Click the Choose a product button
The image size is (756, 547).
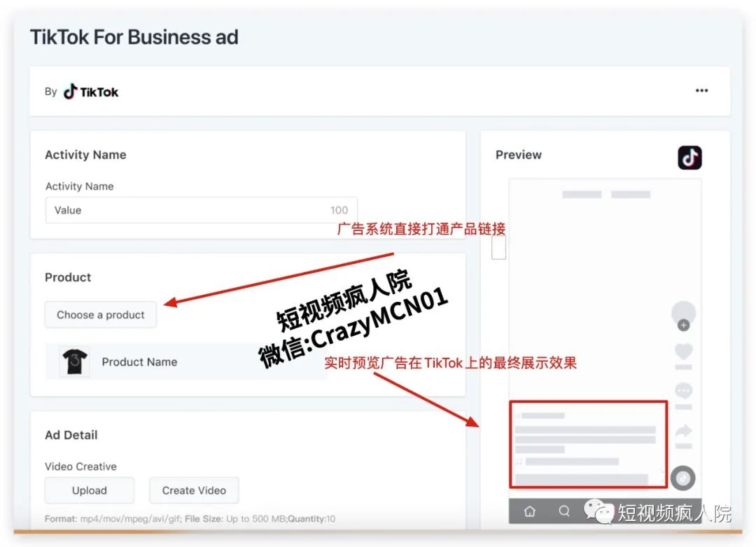101,315
